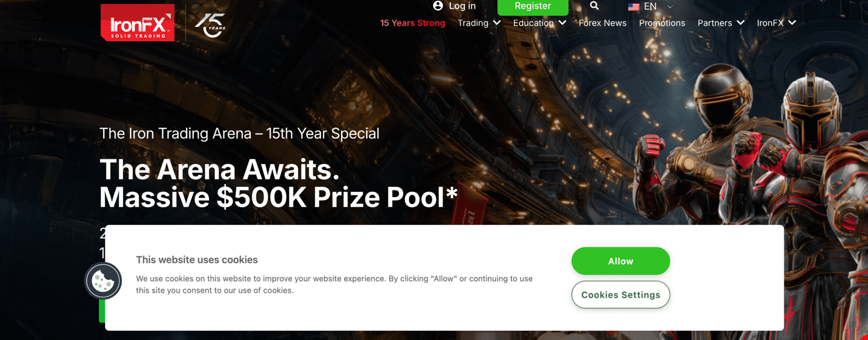Expand the Trading menu chevron

tap(496, 23)
